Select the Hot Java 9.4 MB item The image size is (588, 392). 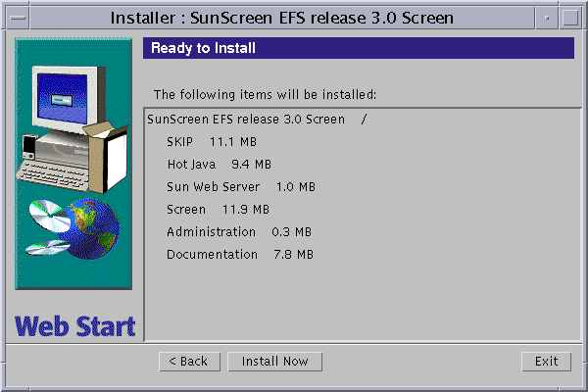(219, 165)
